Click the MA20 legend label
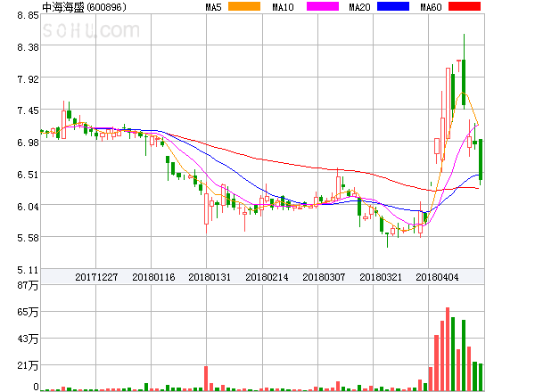535x392 pixels. click(359, 7)
